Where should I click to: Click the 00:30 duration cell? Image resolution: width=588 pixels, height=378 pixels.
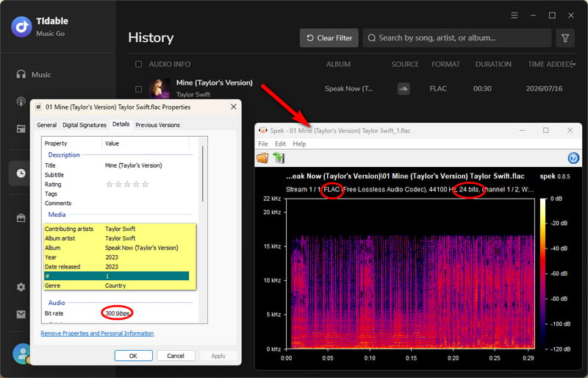pyautogui.click(x=482, y=89)
